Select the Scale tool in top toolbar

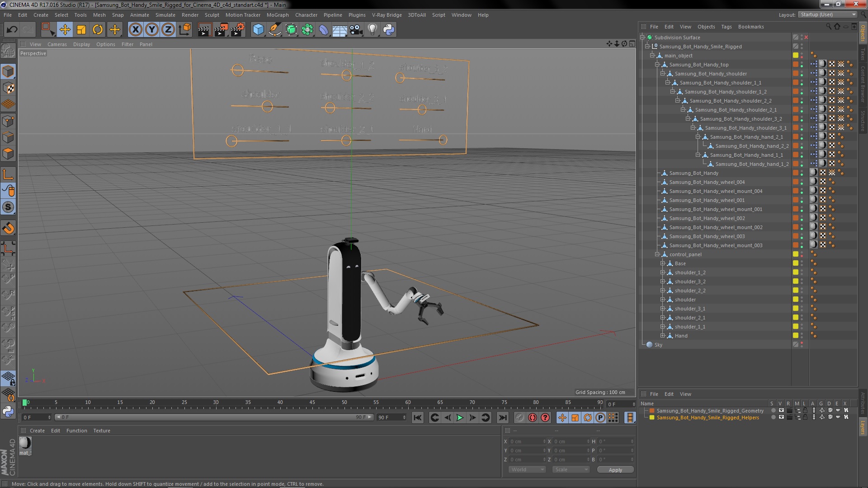[81, 30]
